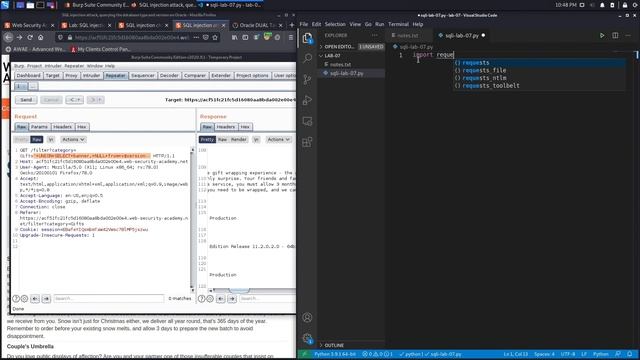640x360 pixels.
Task: Switch Response view to Pretty
Action: pyautogui.click(x=207, y=140)
